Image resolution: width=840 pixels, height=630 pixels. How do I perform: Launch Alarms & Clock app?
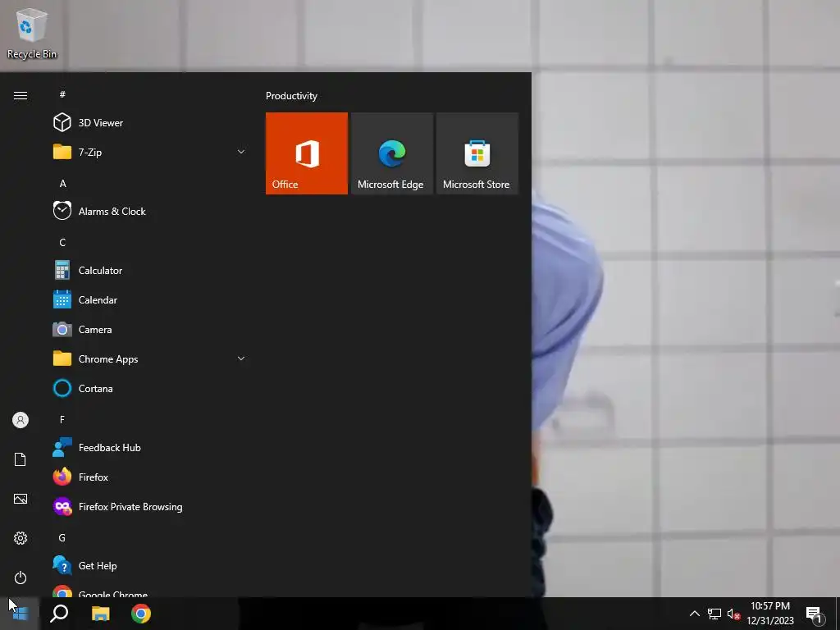point(149,211)
